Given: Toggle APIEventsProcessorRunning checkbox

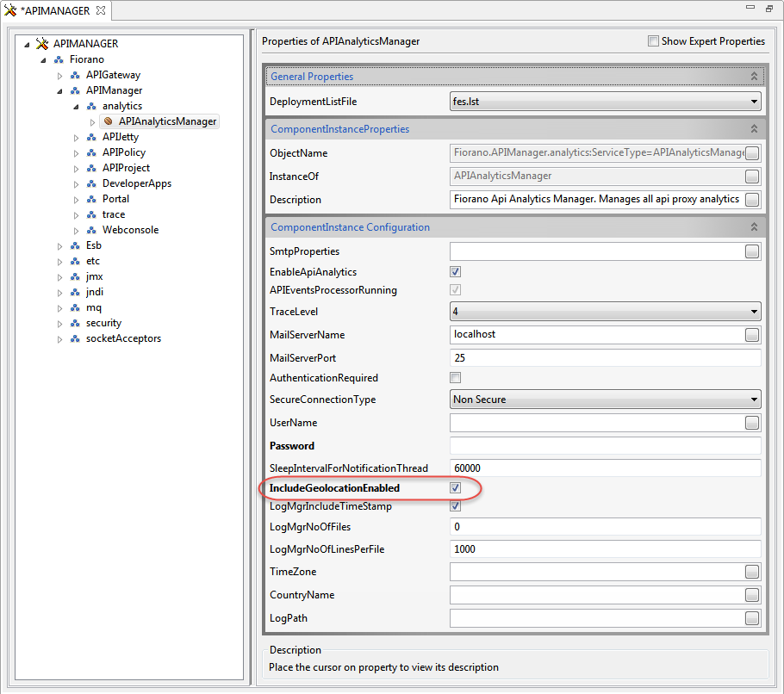Looking at the screenshot, I should (x=455, y=290).
